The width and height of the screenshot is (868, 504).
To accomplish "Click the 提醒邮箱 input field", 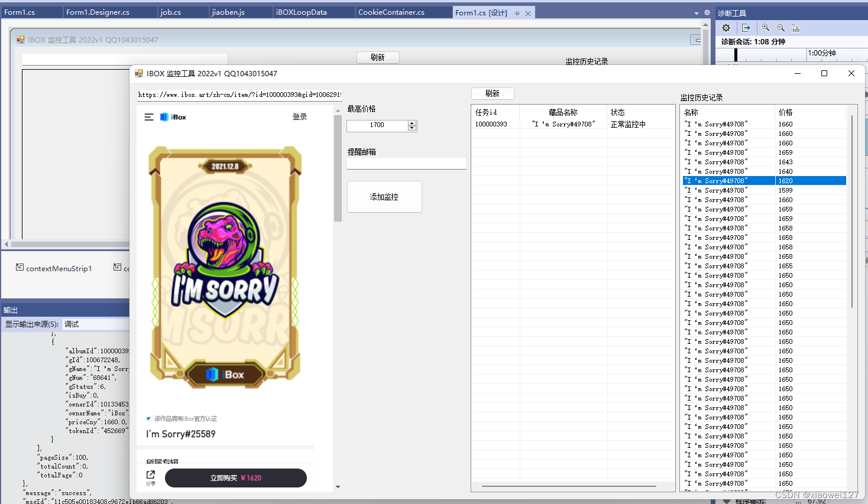I will pos(406,164).
